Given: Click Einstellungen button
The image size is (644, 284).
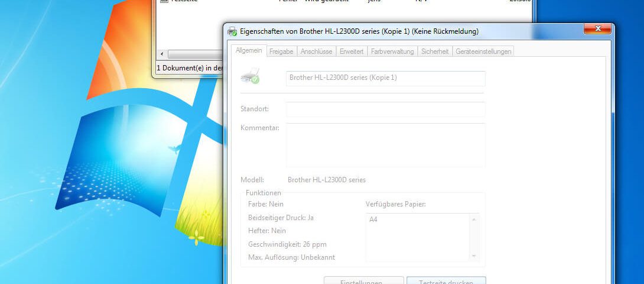Looking at the screenshot, I should tap(363, 280).
